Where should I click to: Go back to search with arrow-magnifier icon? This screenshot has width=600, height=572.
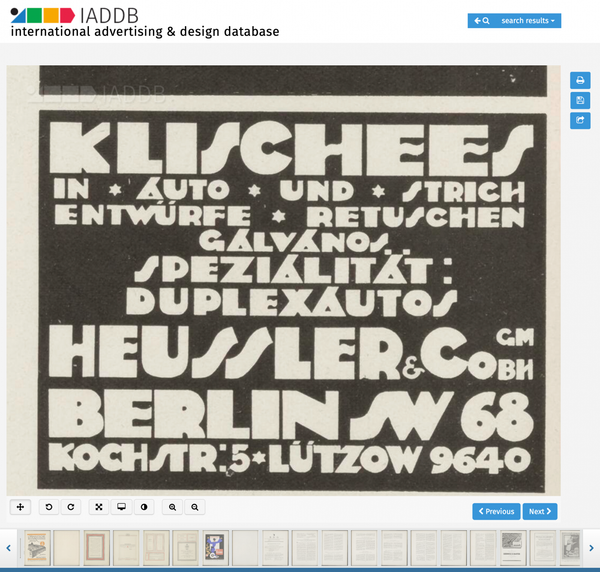point(482,21)
